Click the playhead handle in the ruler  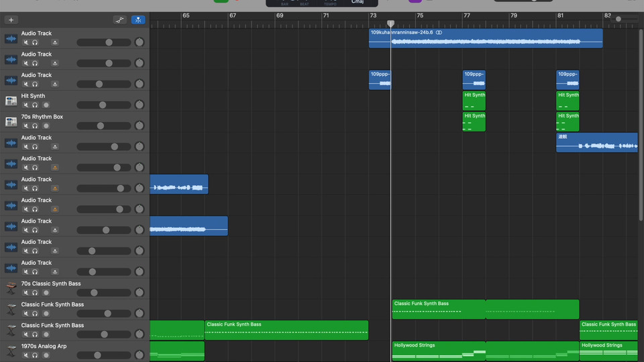(390, 23)
